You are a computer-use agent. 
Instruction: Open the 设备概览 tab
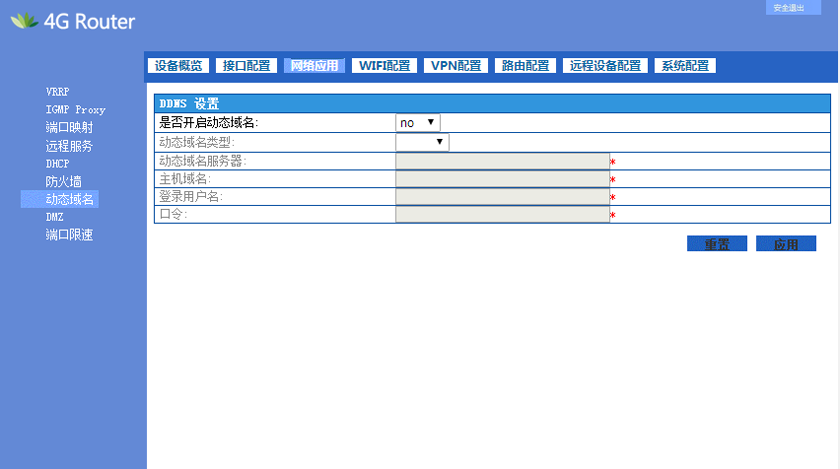coord(179,66)
